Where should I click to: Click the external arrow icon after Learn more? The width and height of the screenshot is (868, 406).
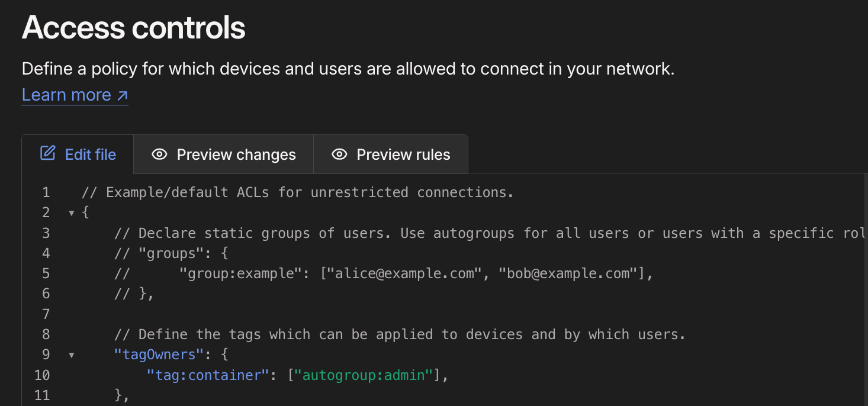coord(123,95)
